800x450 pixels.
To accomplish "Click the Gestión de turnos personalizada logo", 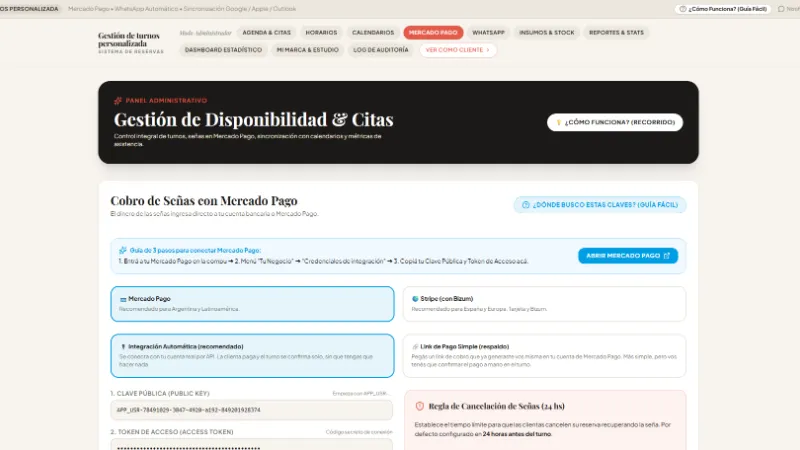I will tap(131, 42).
